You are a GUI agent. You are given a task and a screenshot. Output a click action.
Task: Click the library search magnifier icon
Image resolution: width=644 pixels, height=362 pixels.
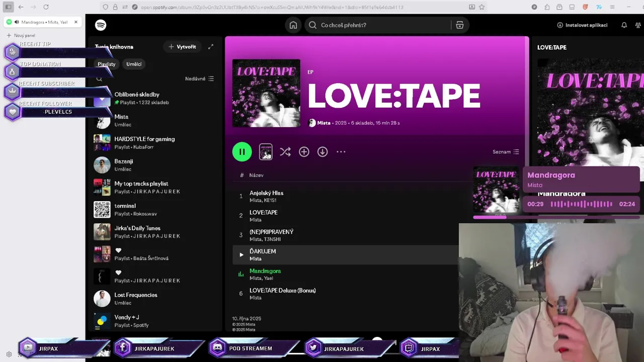99,79
